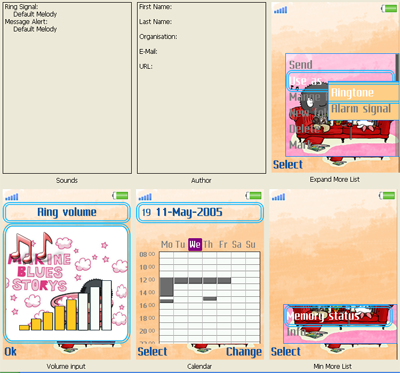Image resolution: width=400 pixels, height=373 pixels.
Task: Click Select softkey in Calendar preview
Action: 152,352
